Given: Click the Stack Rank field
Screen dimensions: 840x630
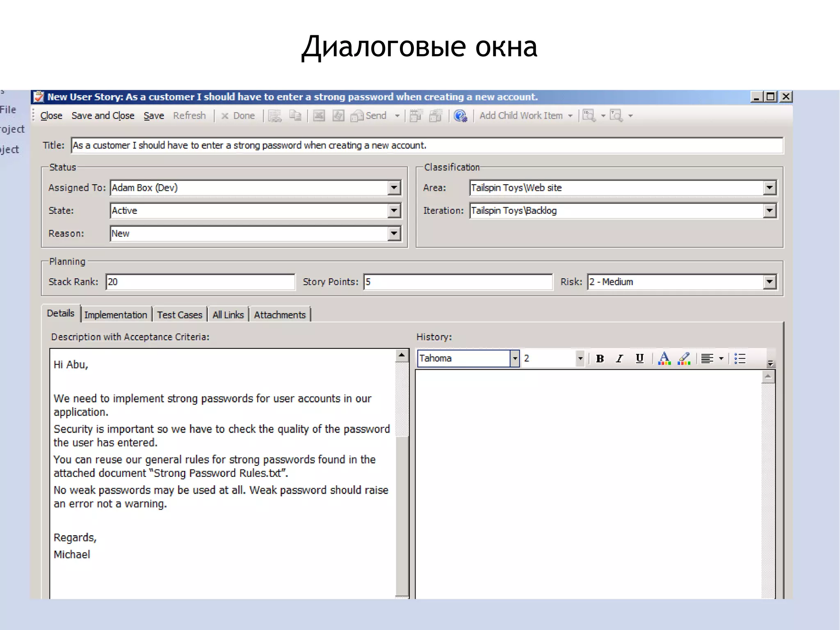Looking at the screenshot, I should [200, 282].
